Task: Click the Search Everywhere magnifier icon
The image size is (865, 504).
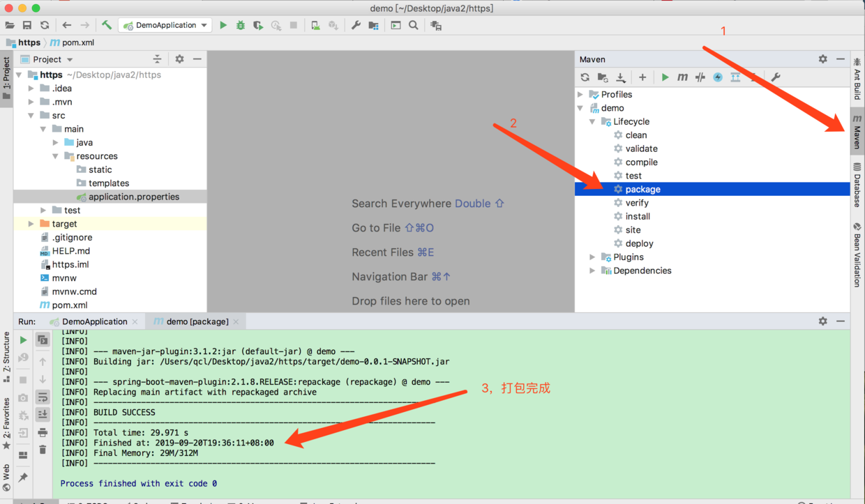Action: coord(414,25)
